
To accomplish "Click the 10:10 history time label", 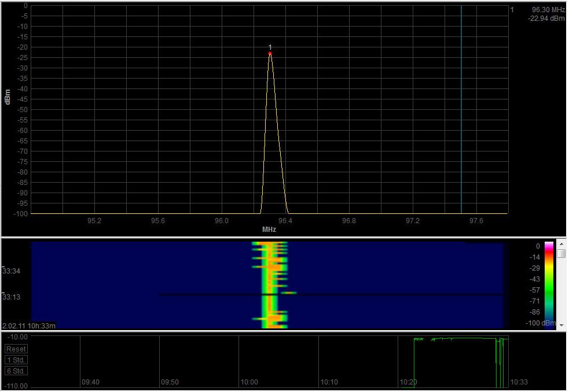I will click(x=329, y=382).
